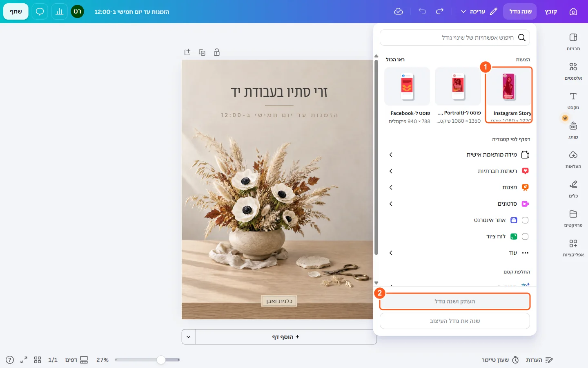Click Copy and resize (העתק ושנה גודל) button
This screenshot has height=368, width=588.
455,301
